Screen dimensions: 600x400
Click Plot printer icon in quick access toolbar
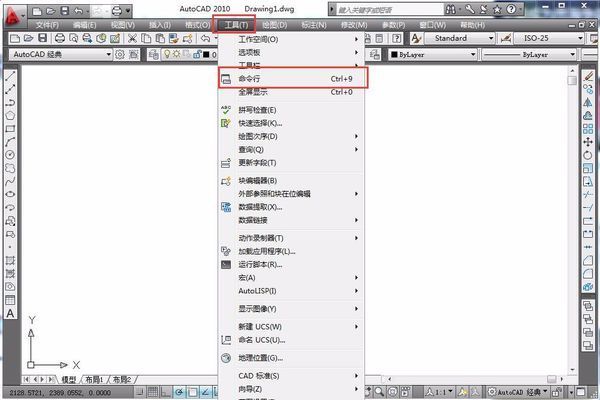click(117, 11)
